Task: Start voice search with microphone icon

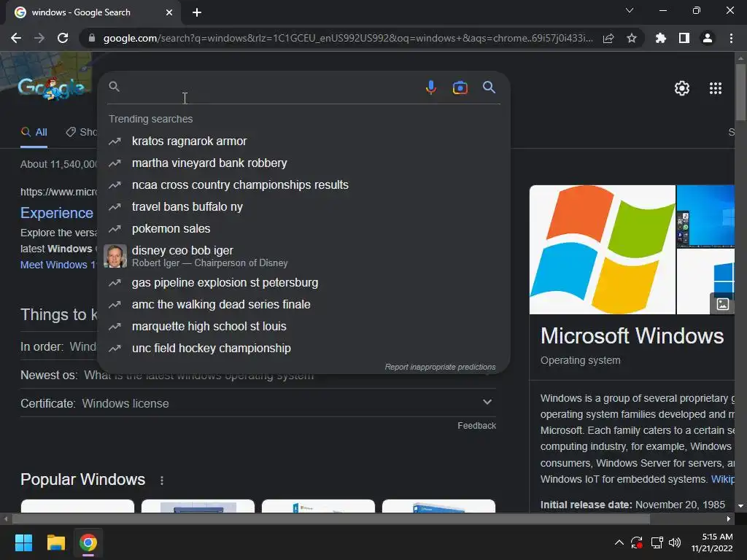Action: pyautogui.click(x=430, y=87)
